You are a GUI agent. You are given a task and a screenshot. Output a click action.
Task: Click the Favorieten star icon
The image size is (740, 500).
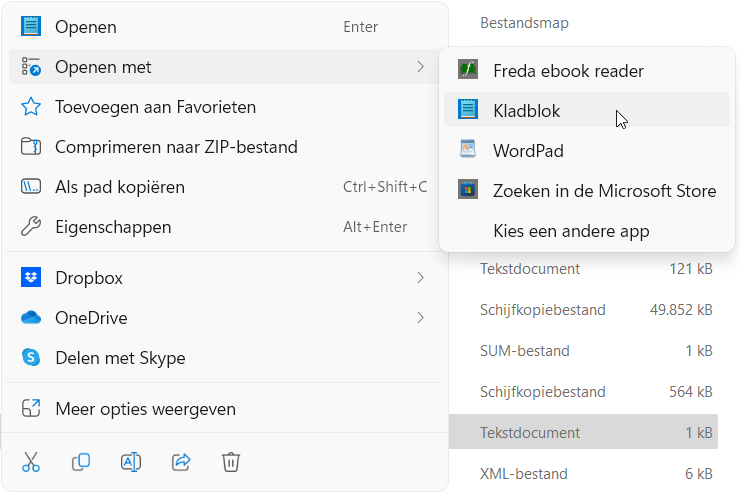31,107
